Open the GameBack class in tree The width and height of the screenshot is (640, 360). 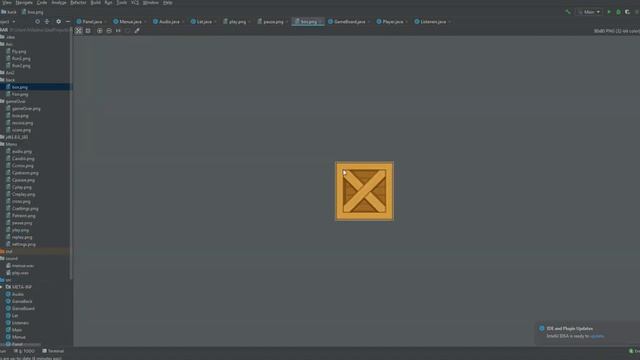22,301
